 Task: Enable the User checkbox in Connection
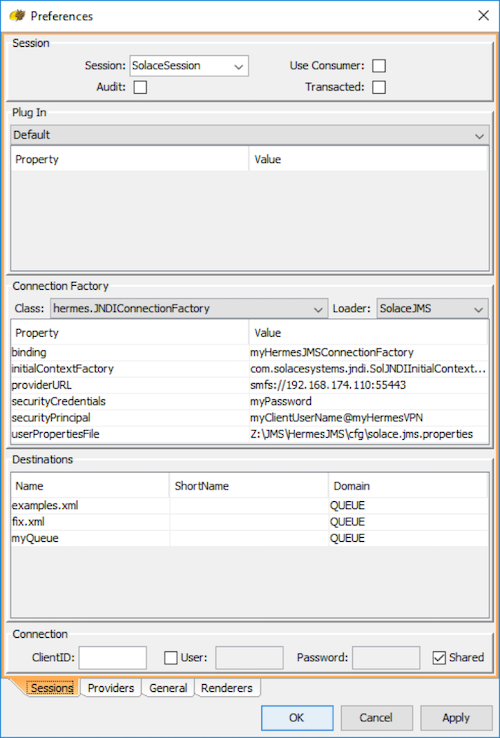coord(171,658)
